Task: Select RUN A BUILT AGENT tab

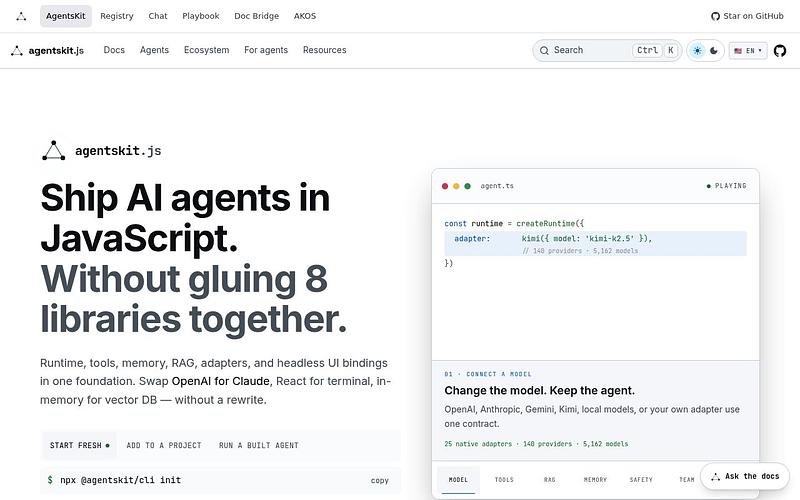Action: [x=259, y=445]
